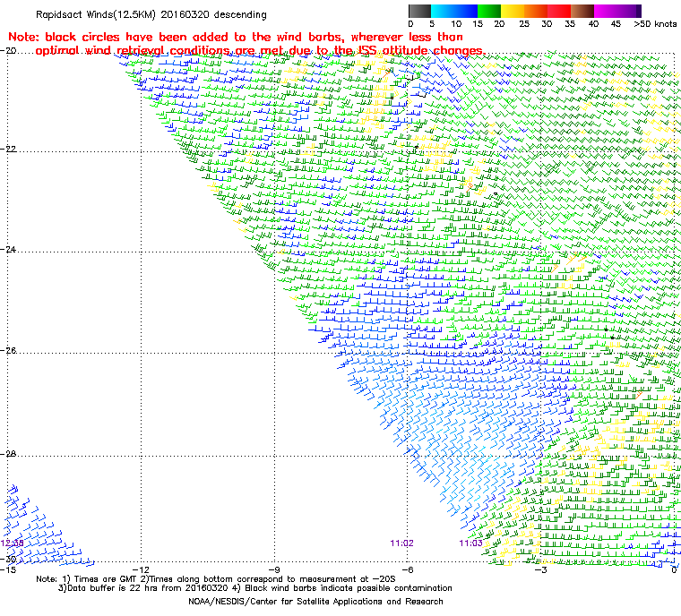
Task: Click the purple time stamp '11:03'
Action: pos(470,543)
